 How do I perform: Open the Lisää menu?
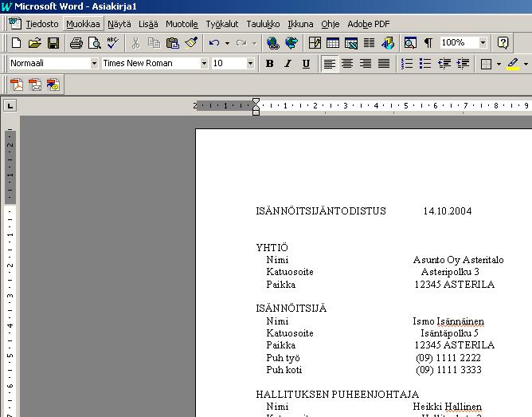click(x=148, y=24)
